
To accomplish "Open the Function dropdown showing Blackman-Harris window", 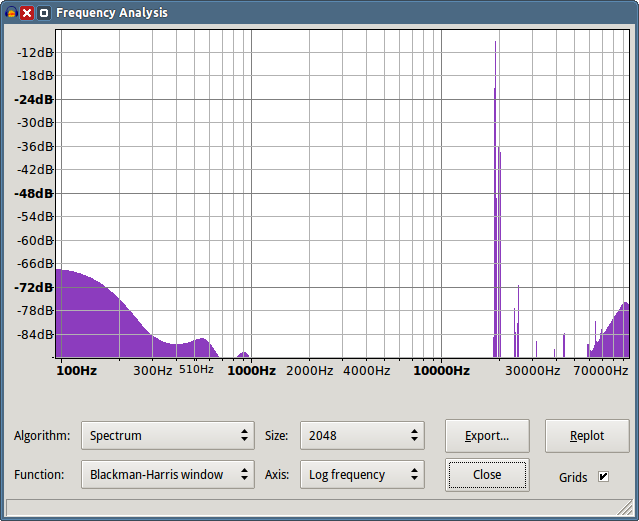I will (168, 475).
